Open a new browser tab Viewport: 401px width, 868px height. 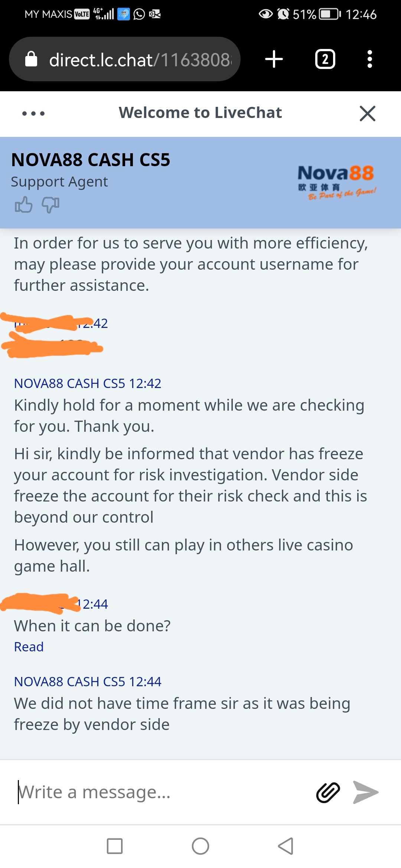[274, 59]
